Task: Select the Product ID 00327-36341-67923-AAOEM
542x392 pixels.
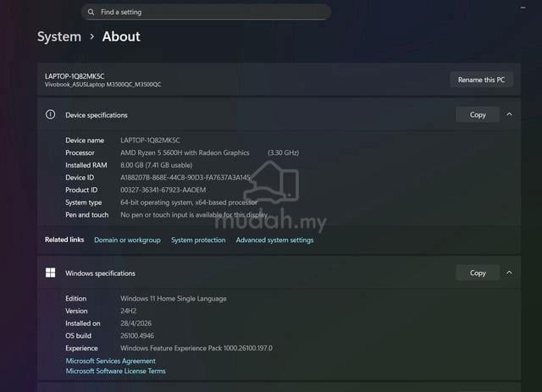Action: point(163,190)
